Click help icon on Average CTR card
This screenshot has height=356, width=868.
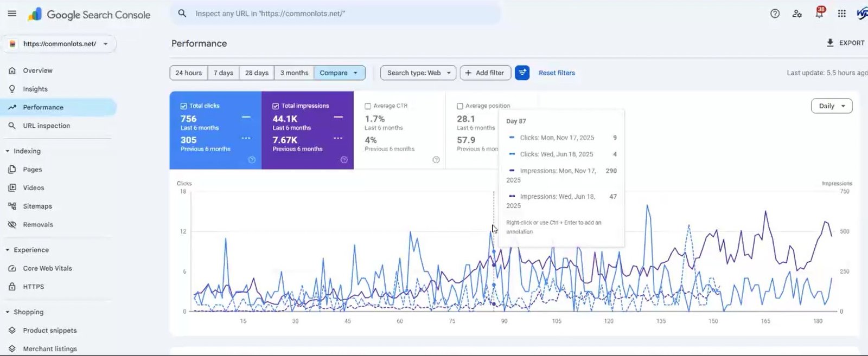click(436, 160)
